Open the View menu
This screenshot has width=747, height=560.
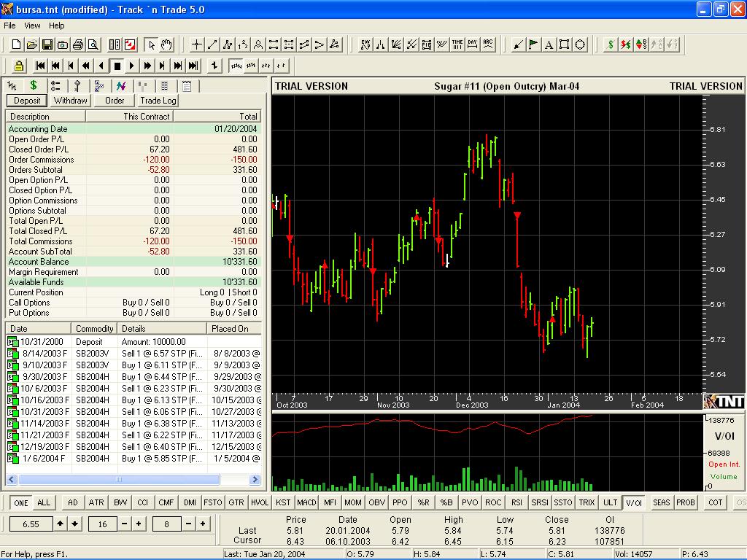32,26
